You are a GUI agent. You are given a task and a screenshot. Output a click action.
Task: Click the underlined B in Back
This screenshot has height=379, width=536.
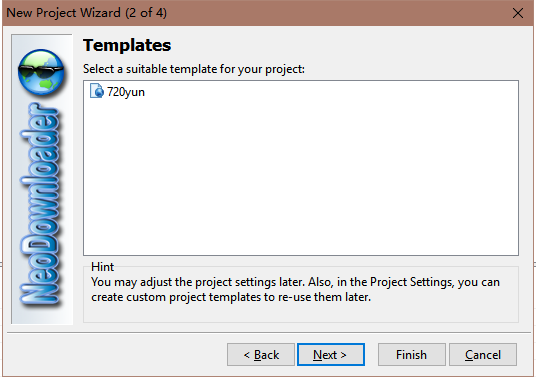(x=258, y=355)
